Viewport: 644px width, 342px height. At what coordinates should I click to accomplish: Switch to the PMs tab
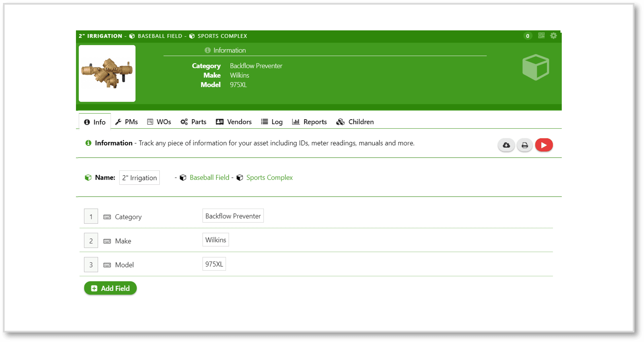pos(126,122)
